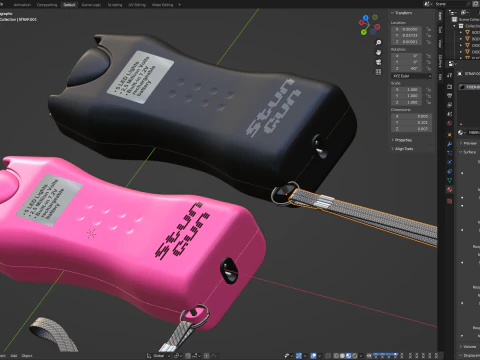The width and height of the screenshot is (480, 360).
Task: Click the Rotation Z value field
Action: pos(407,69)
